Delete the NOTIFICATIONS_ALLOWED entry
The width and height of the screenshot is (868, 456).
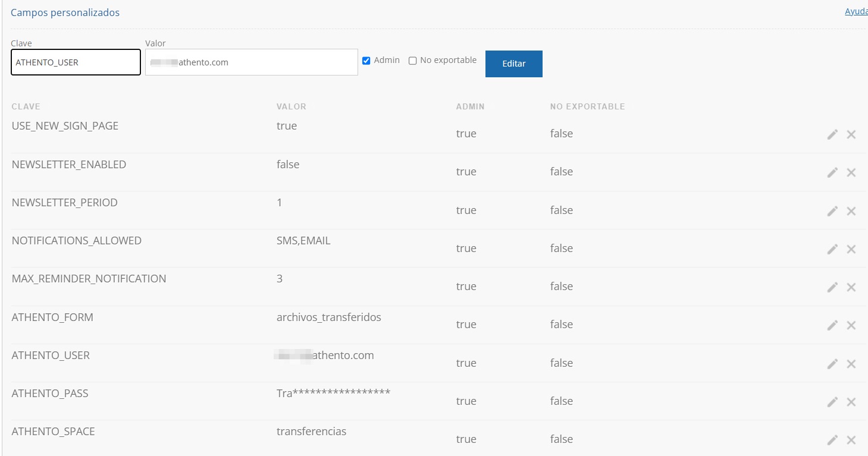[x=851, y=249]
